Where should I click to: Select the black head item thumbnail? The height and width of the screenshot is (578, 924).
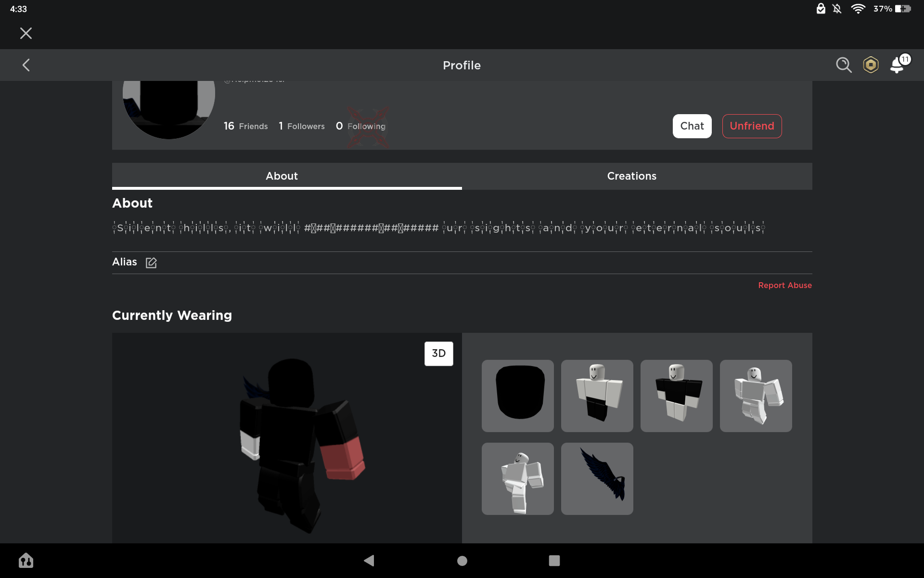(517, 395)
